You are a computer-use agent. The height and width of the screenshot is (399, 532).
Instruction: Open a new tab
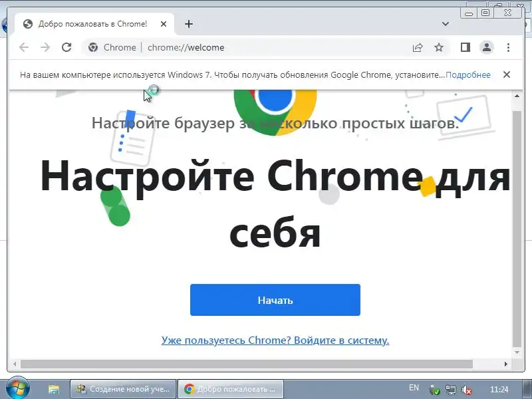pos(189,24)
